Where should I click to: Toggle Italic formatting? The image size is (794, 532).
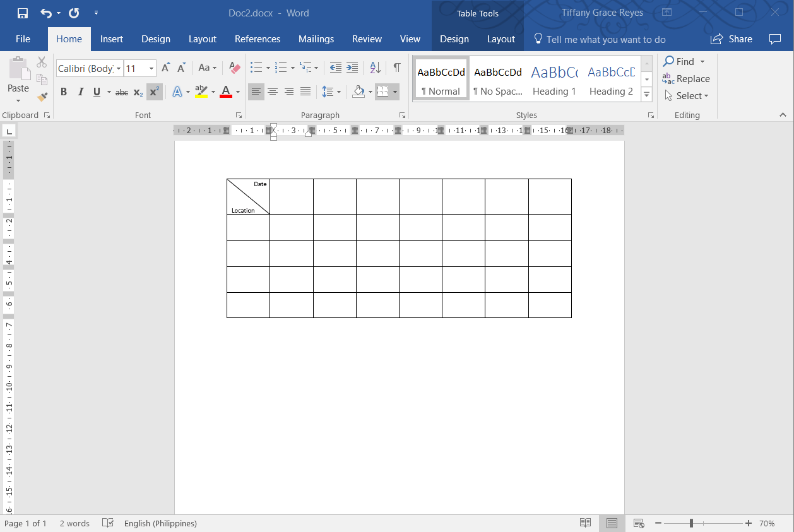click(x=80, y=92)
